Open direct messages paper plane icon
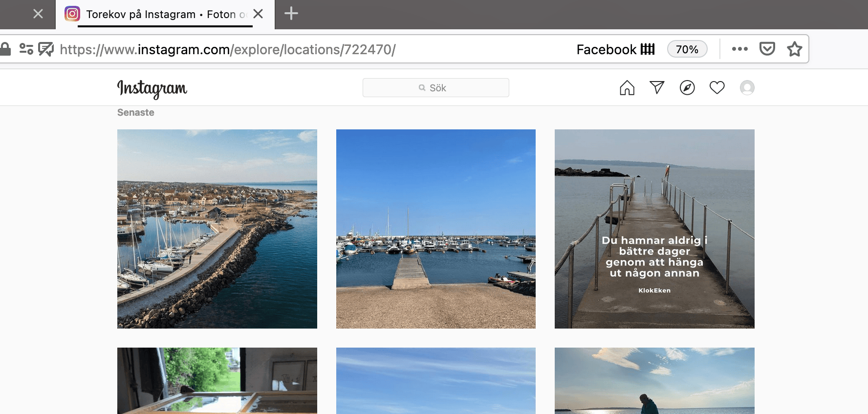Image resolution: width=868 pixels, height=414 pixels. point(657,87)
